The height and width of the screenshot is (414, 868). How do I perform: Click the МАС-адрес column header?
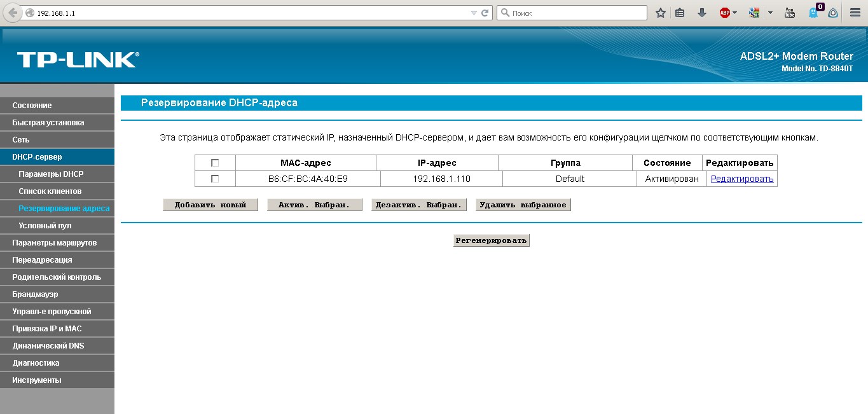(306, 163)
